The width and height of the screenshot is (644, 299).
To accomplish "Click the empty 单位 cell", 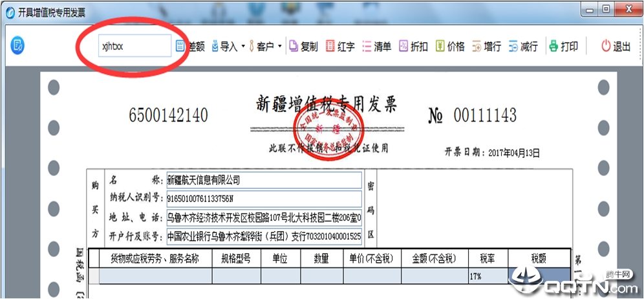I will [x=281, y=276].
